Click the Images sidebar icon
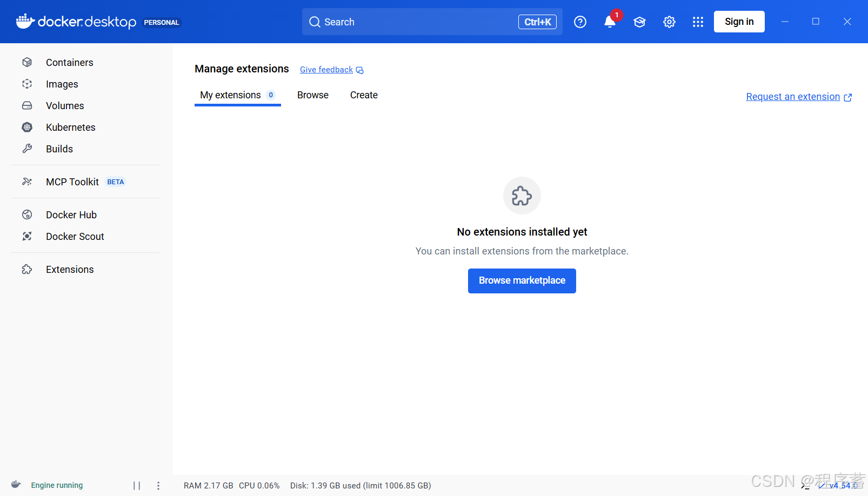868x496 pixels. tap(27, 84)
